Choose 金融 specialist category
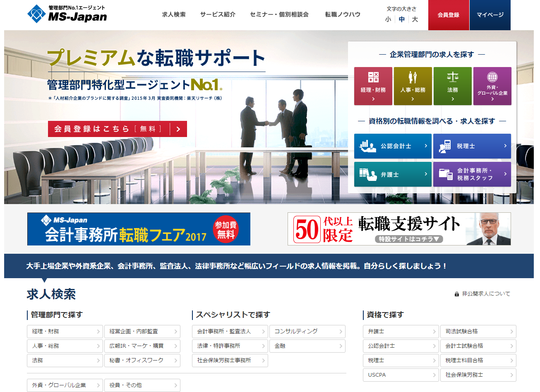The image size is (540, 392). point(307,346)
